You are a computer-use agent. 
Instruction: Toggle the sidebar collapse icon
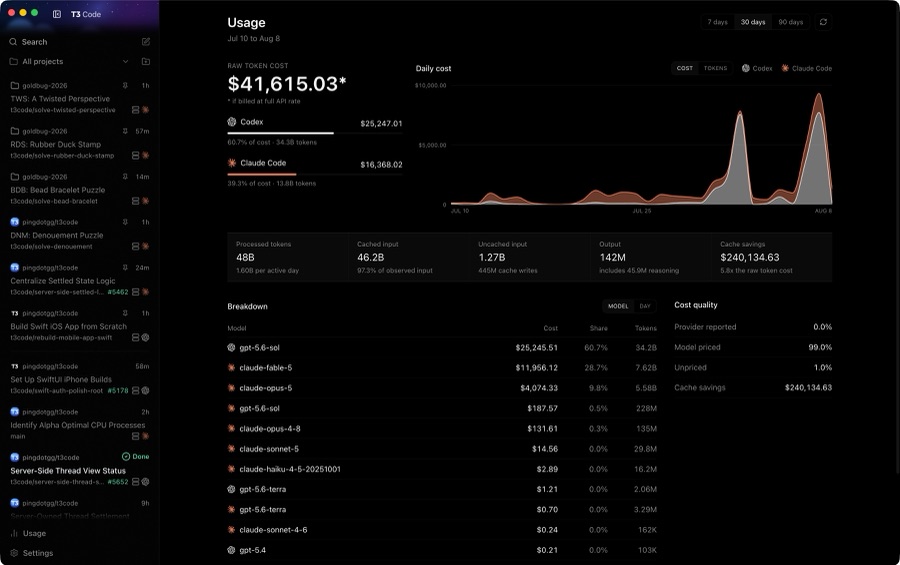coord(57,14)
